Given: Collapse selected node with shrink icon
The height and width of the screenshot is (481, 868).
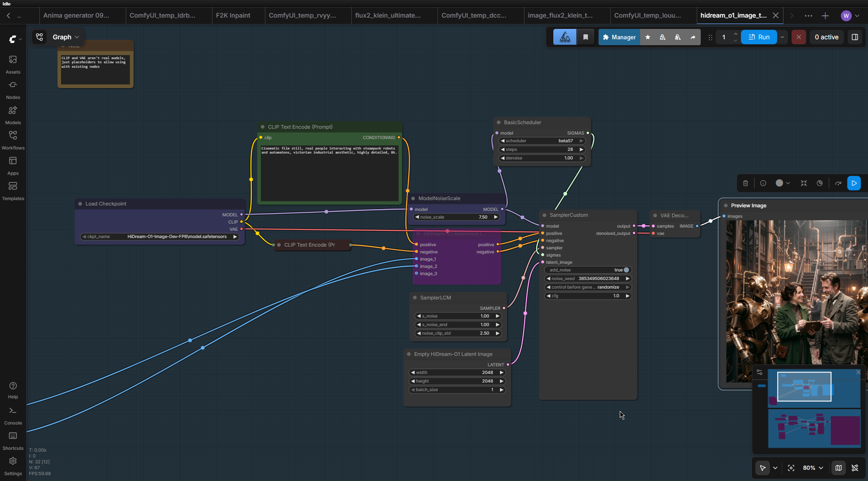Looking at the screenshot, I should point(803,183).
